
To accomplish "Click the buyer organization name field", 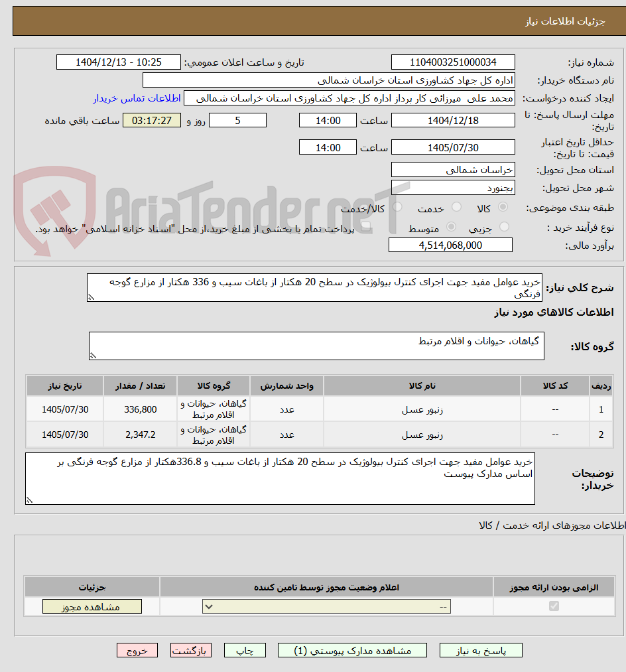I will (329, 80).
